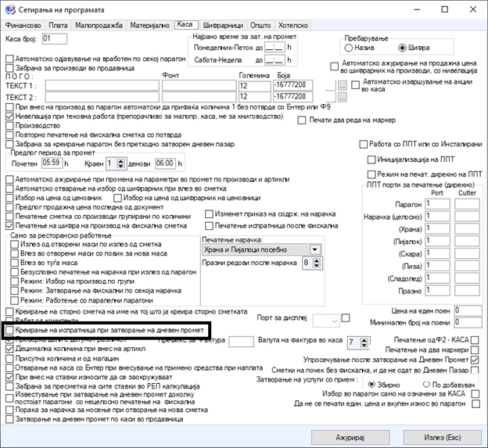Switch to the Плата tab
488x448 pixels.
click(x=58, y=25)
